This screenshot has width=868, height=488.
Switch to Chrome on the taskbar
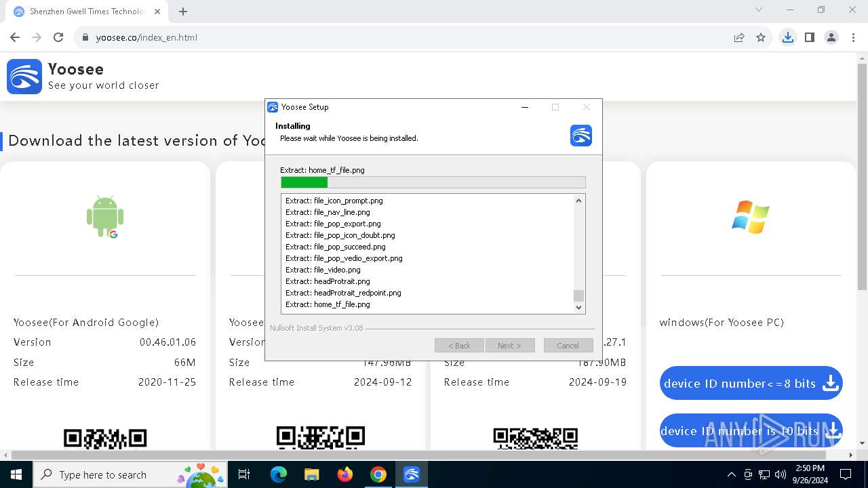(378, 474)
